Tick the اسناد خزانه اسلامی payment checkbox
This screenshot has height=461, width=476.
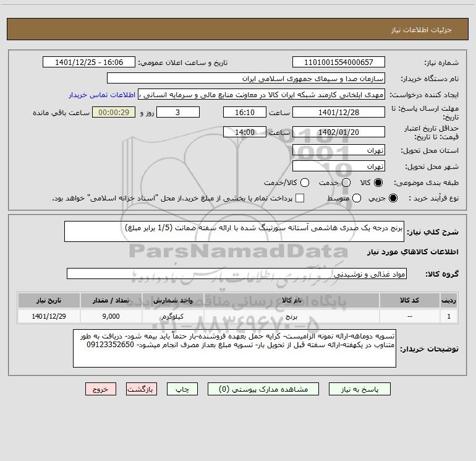point(300,198)
